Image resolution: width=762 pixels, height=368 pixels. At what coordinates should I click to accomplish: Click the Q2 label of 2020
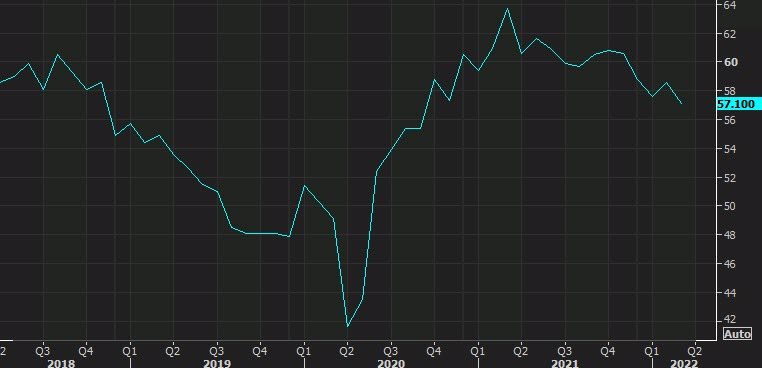tap(347, 350)
